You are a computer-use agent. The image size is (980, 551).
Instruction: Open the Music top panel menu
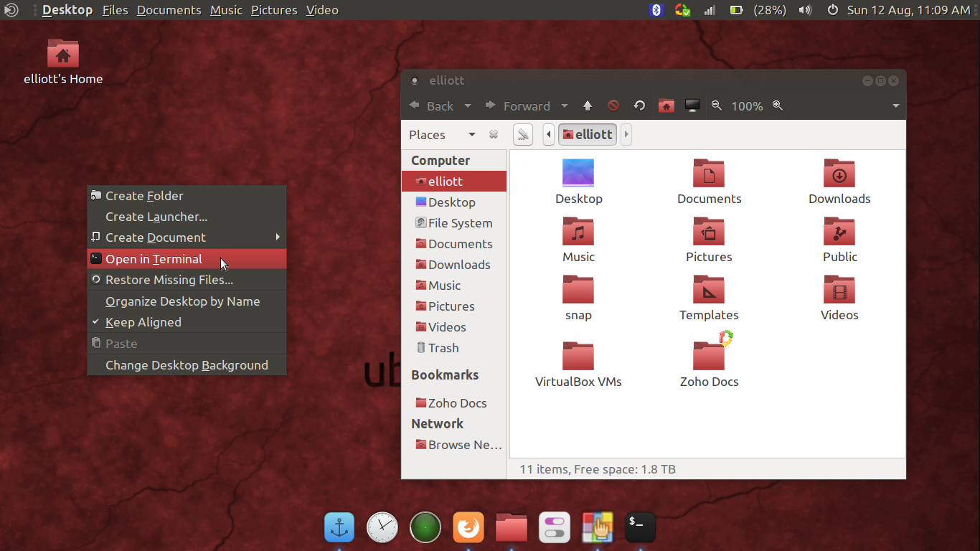226,10
